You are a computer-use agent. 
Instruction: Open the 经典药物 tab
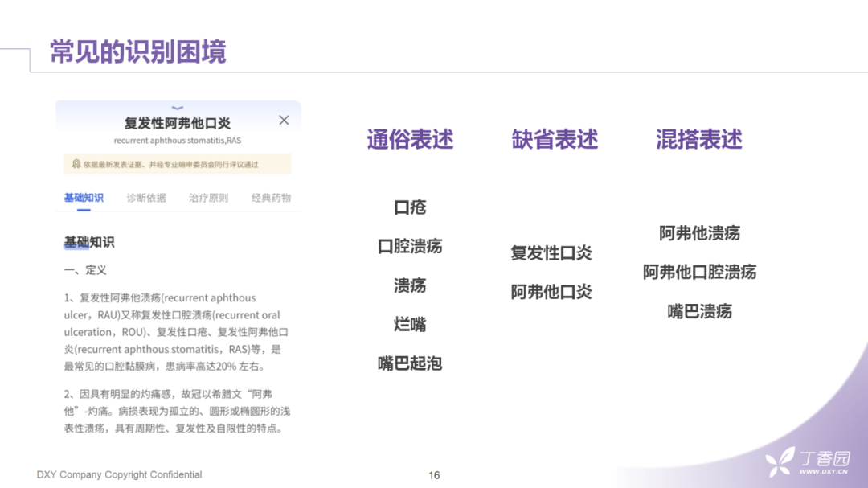click(272, 198)
